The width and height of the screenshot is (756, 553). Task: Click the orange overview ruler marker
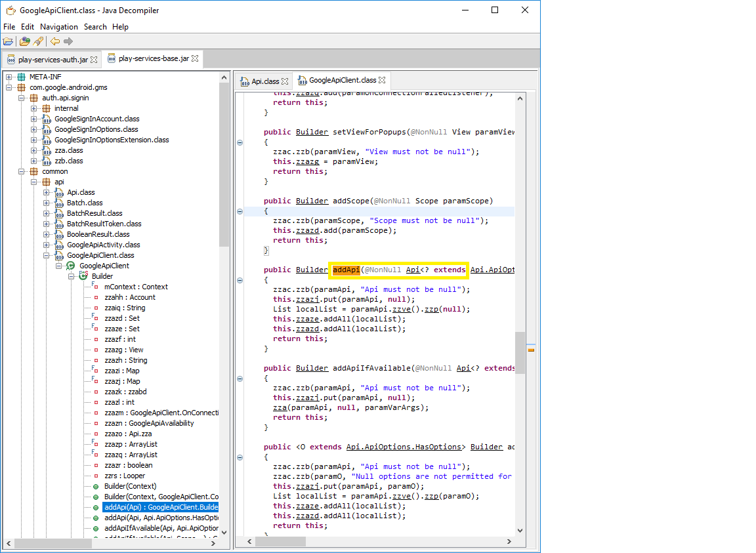pyautogui.click(x=531, y=350)
